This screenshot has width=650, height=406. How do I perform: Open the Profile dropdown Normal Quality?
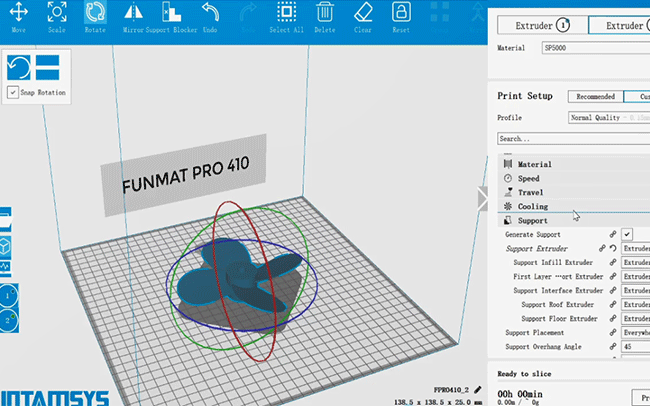(x=609, y=117)
